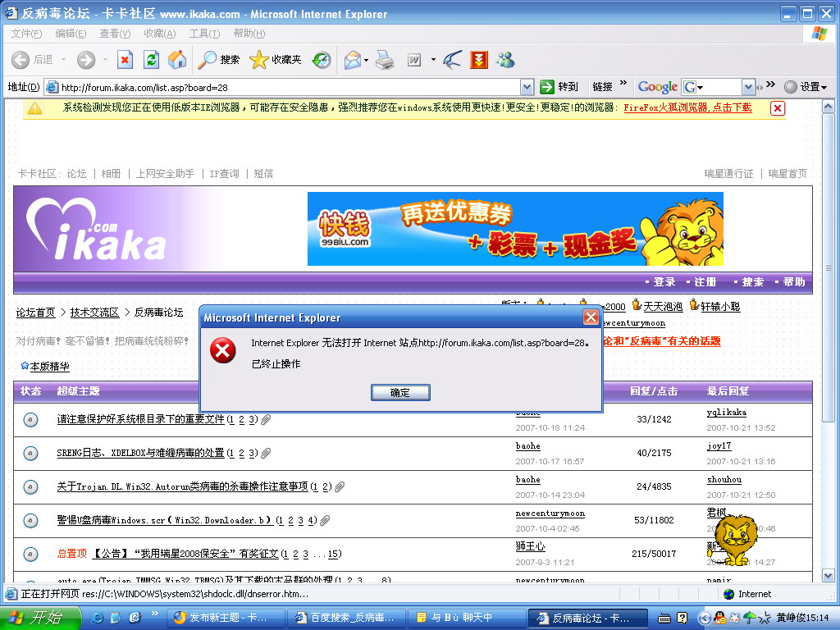Click the Refresh page icon
The width and height of the screenshot is (840, 630).
[152, 59]
